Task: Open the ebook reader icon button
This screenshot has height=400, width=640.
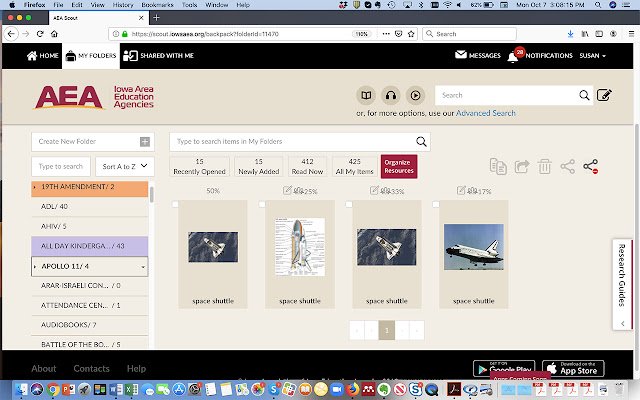Action: pyautogui.click(x=366, y=96)
